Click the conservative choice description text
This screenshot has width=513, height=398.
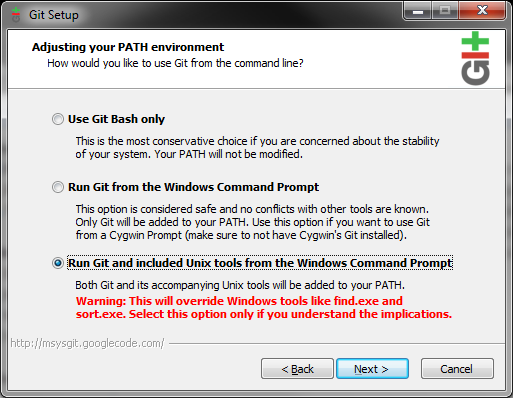pyautogui.click(x=257, y=148)
